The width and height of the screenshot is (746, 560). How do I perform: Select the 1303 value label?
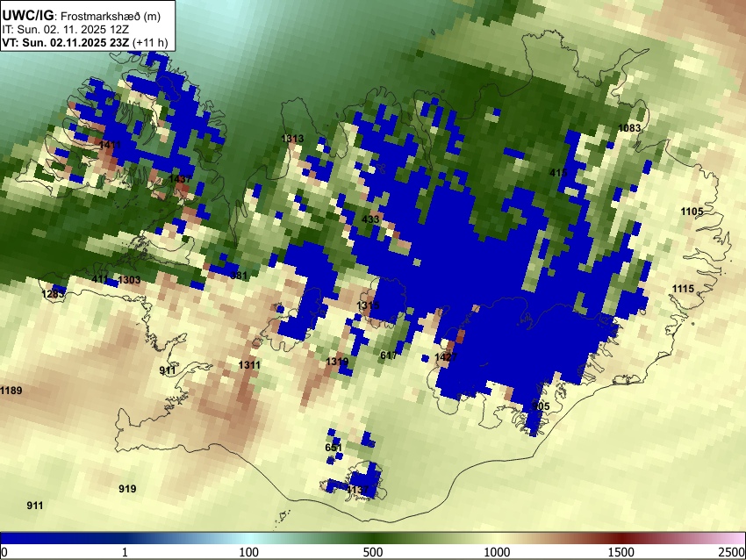point(129,280)
